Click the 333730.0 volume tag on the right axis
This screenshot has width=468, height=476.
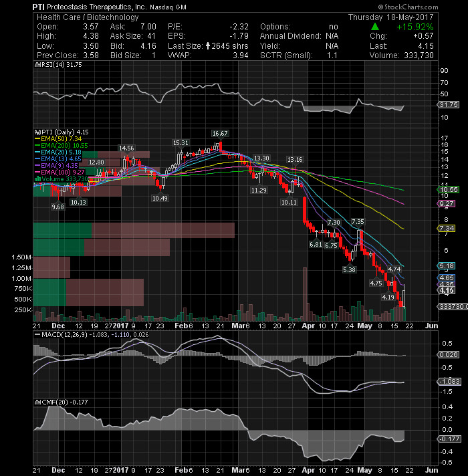(453, 307)
